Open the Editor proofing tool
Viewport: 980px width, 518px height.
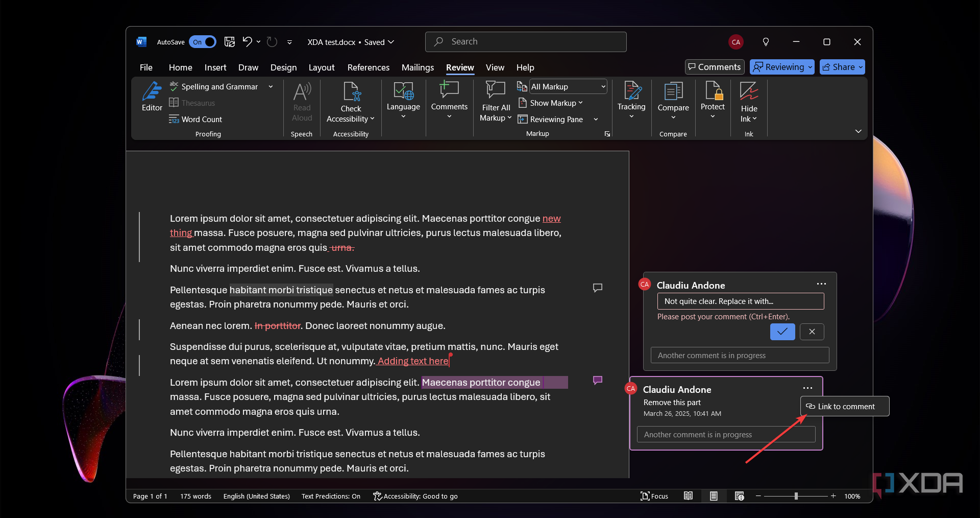point(152,97)
